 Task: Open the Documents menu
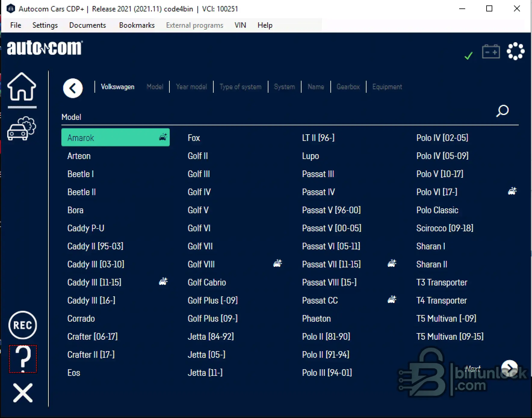88,25
